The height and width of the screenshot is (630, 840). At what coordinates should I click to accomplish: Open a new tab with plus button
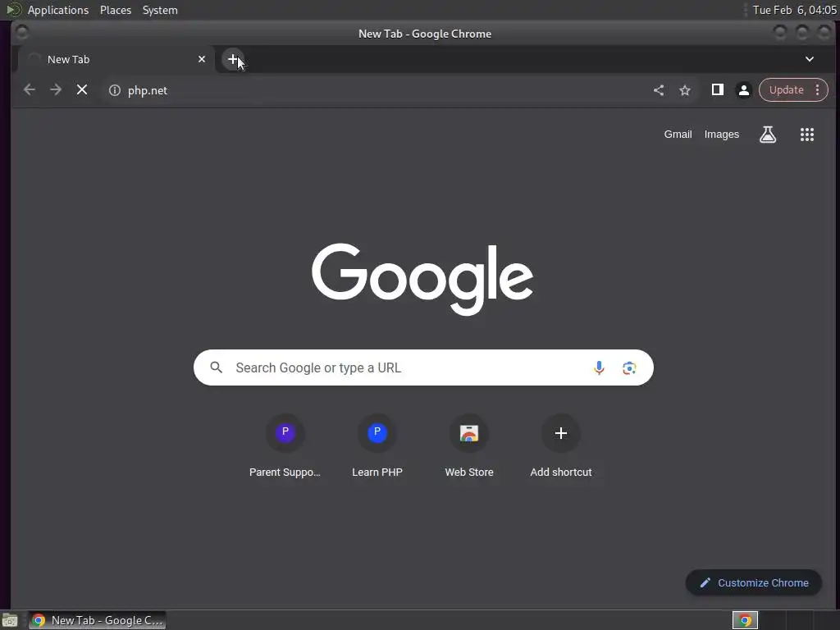(x=233, y=59)
